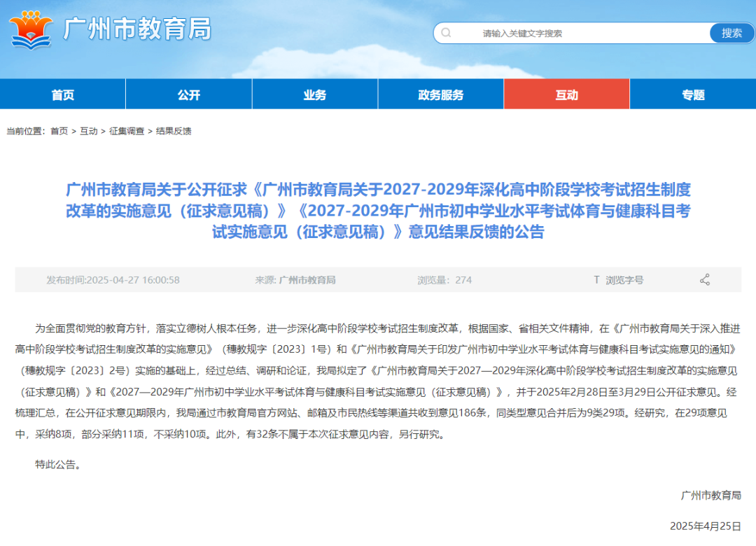Open the 公开 navigation tab

[x=189, y=94]
